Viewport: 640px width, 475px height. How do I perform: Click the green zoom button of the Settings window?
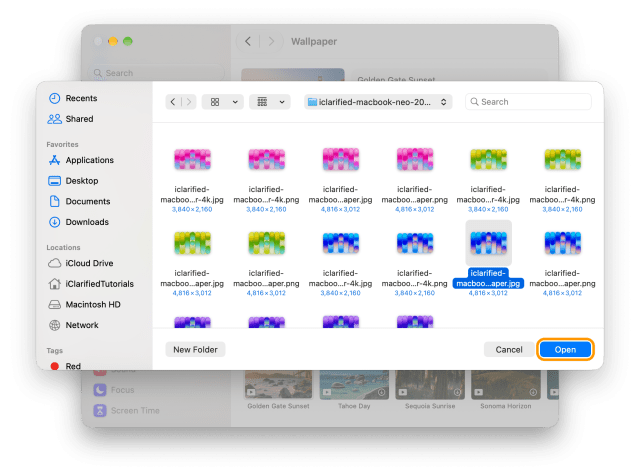[128, 41]
